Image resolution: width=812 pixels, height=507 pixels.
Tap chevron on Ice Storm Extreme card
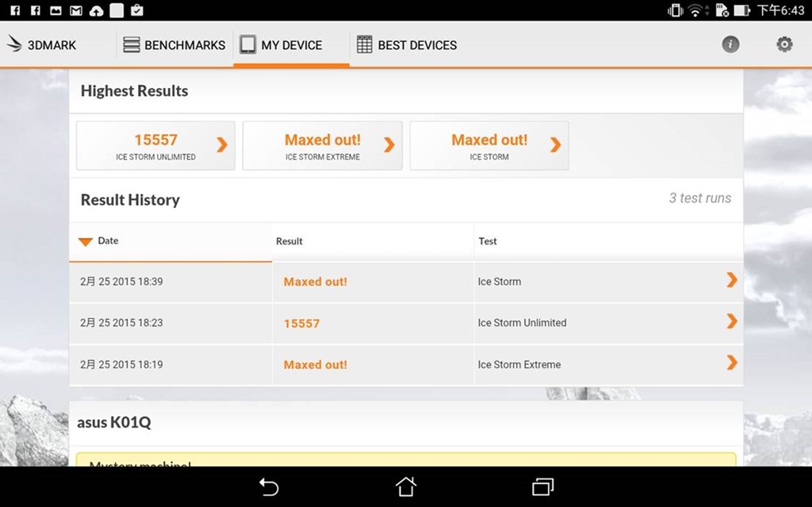coord(389,144)
